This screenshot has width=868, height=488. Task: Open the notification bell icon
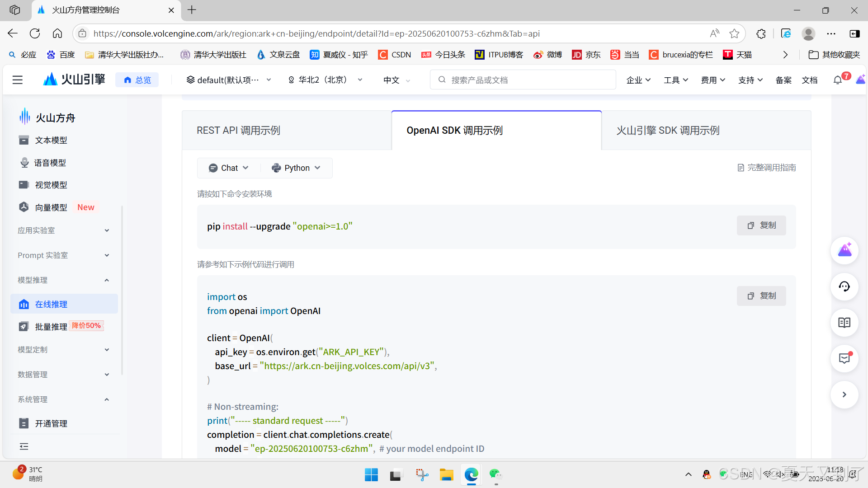pos(838,80)
